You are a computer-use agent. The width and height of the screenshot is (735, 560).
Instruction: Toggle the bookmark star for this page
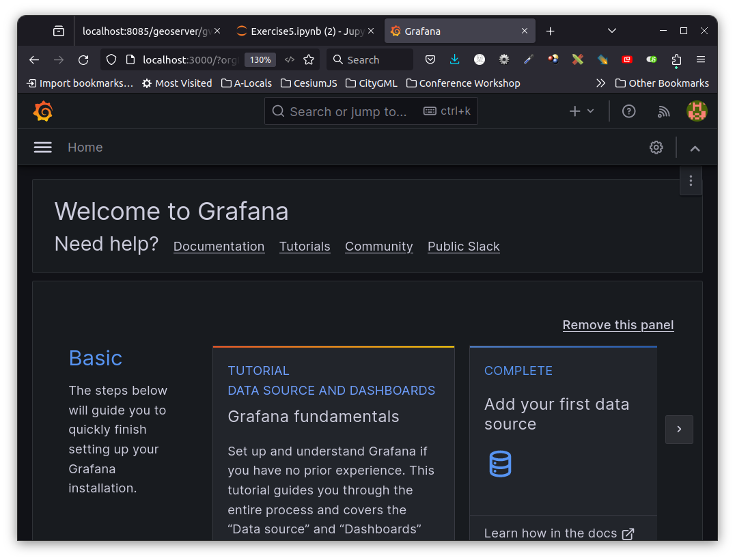309,59
